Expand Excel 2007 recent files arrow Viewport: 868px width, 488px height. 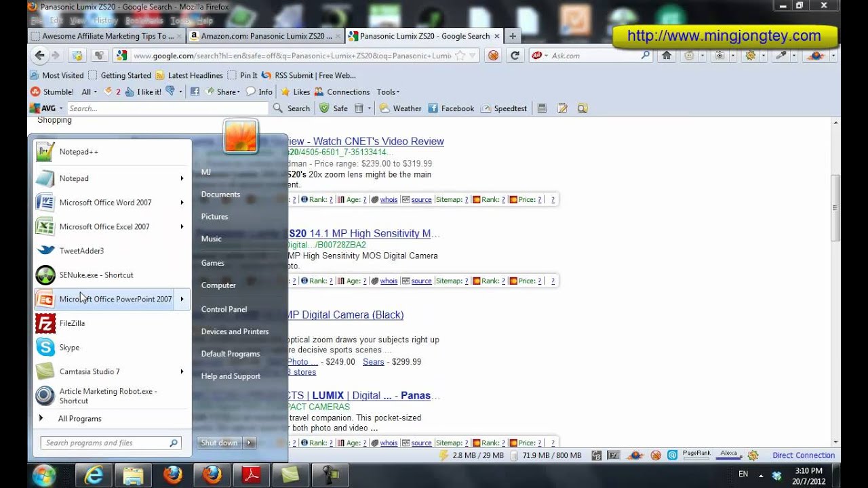(182, 227)
